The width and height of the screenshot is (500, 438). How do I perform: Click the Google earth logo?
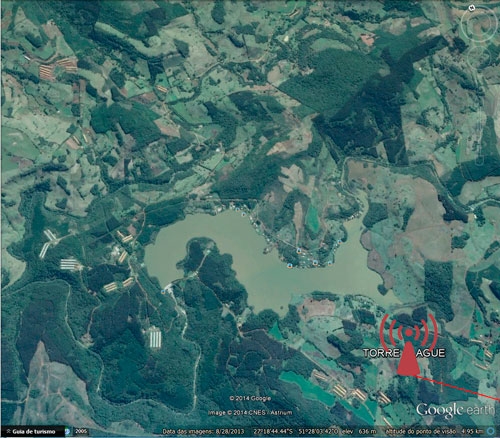coord(456,410)
